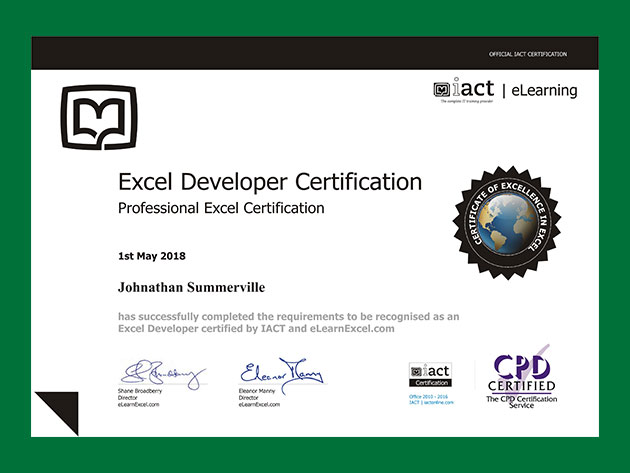Click the 'Professional Excel Certification' subtitle

point(221,208)
